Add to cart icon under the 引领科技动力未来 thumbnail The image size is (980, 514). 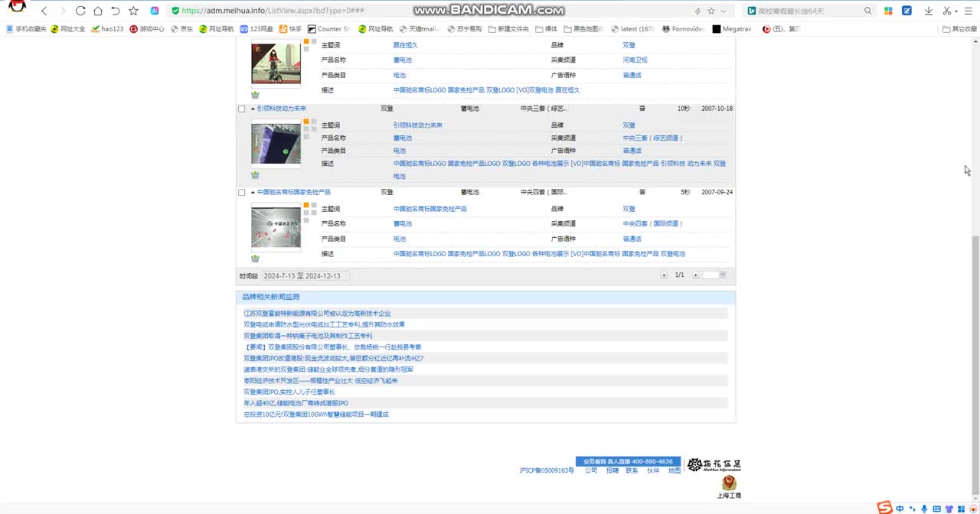point(255,175)
